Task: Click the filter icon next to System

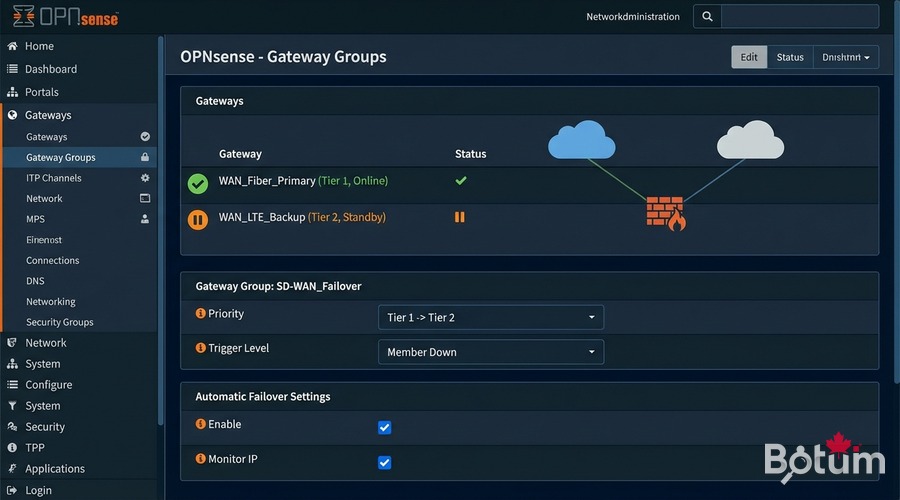Action: [x=12, y=406]
